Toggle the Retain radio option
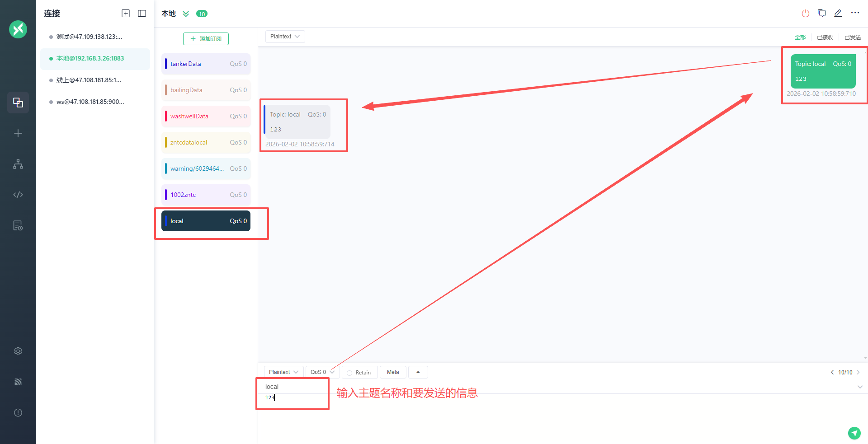 pyautogui.click(x=359, y=373)
